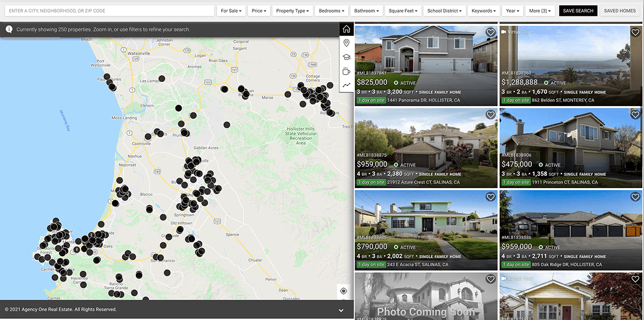
Task: Click the map marker beside Las Lomas
Action: pos(162,78)
